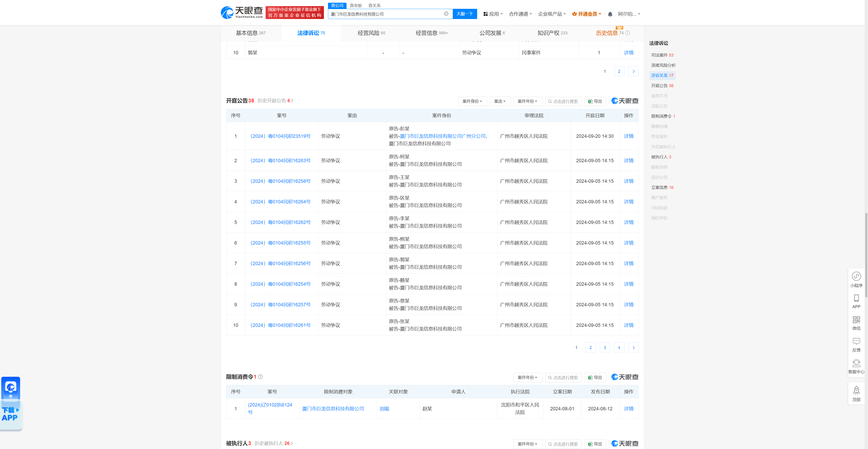Go to page 2 of 涉诉关系 list
The height and width of the screenshot is (449, 868).
coord(619,71)
